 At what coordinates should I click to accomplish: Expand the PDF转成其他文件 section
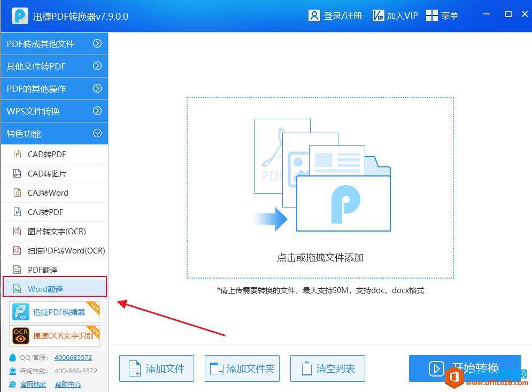click(x=55, y=43)
